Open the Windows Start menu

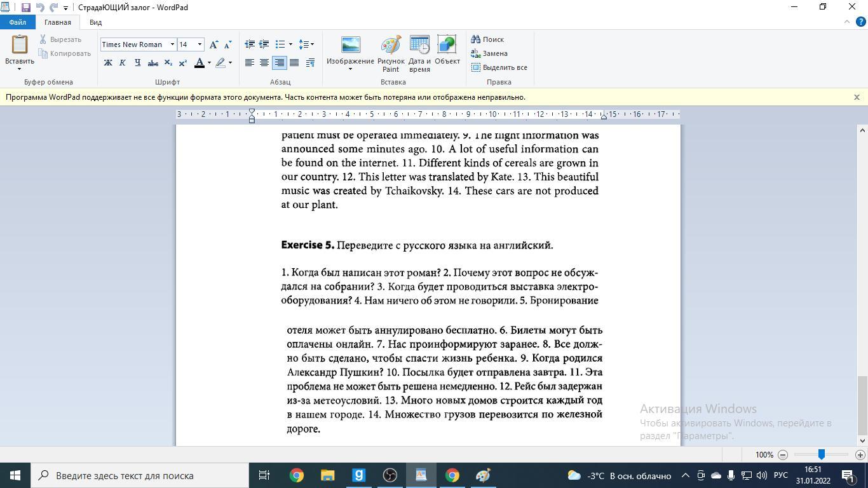[15, 475]
